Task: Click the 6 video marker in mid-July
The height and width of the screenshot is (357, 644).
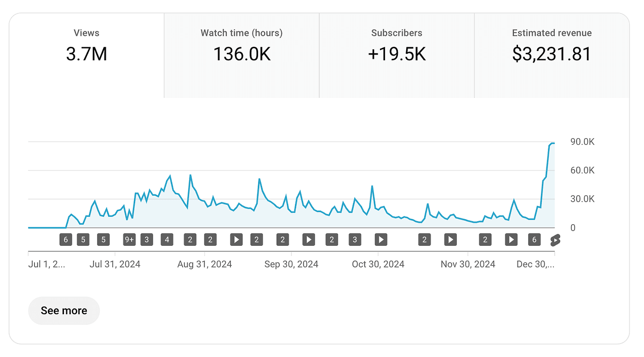Action: [66, 239]
